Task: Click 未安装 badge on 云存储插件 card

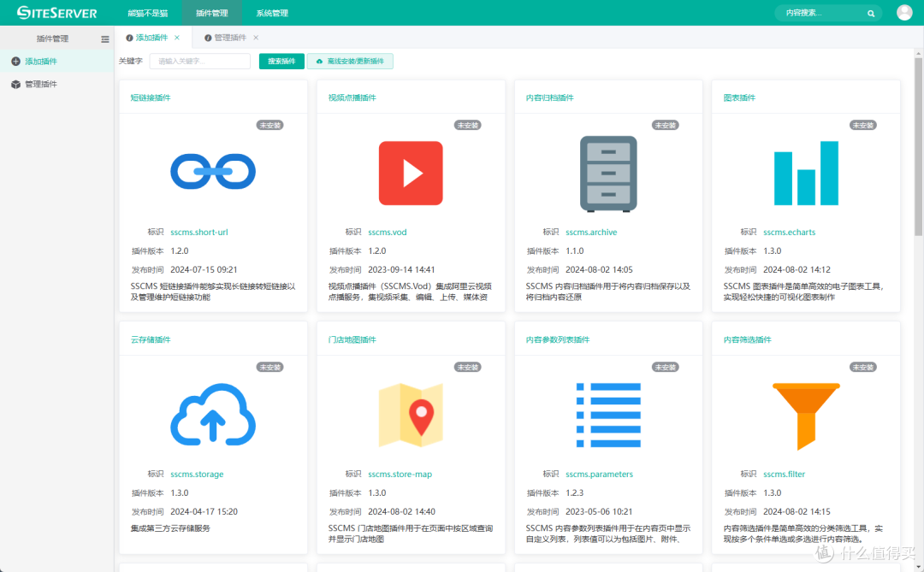Action: 269,367
